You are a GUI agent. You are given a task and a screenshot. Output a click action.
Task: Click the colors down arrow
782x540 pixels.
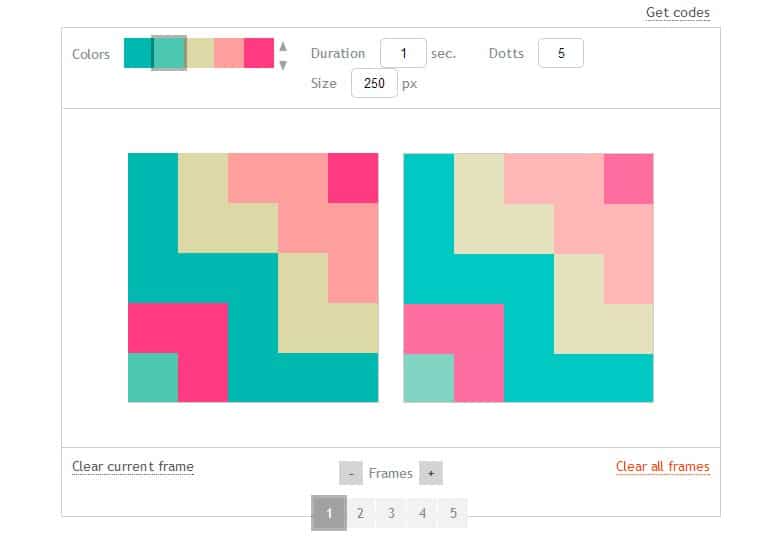(283, 64)
